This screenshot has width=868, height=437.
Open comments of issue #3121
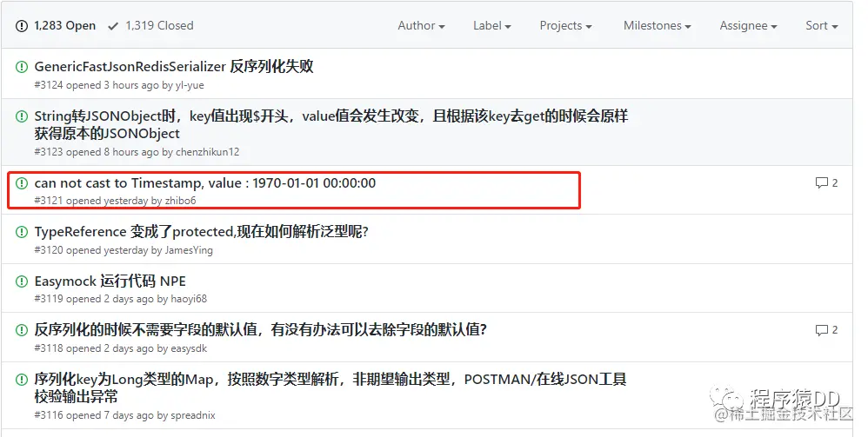click(x=826, y=183)
